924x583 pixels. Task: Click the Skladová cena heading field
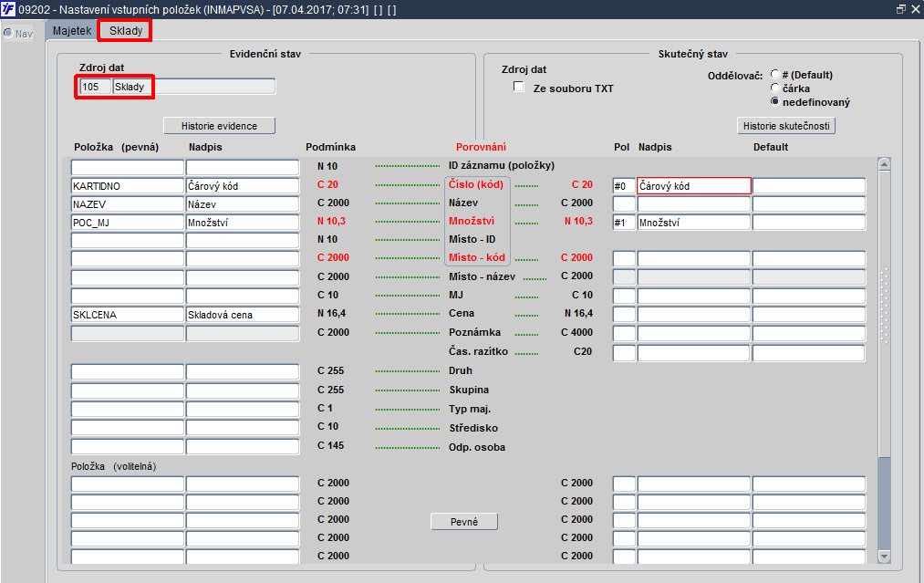[x=243, y=315]
